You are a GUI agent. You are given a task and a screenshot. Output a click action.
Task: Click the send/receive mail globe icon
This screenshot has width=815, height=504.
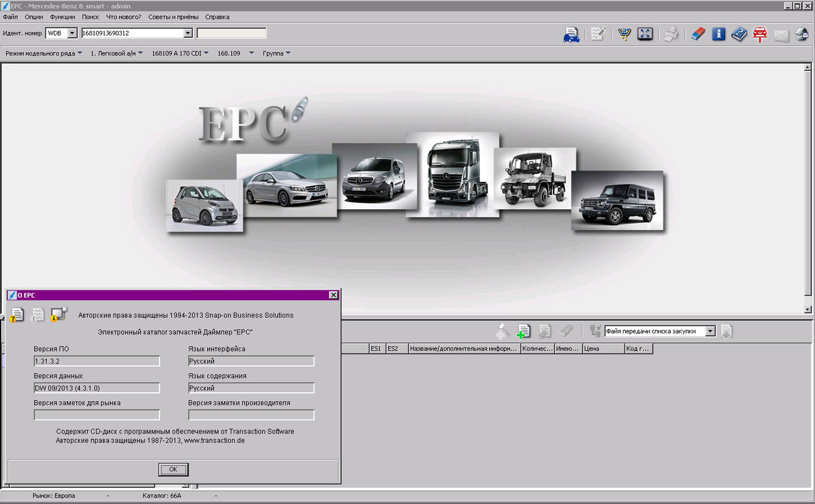[802, 34]
